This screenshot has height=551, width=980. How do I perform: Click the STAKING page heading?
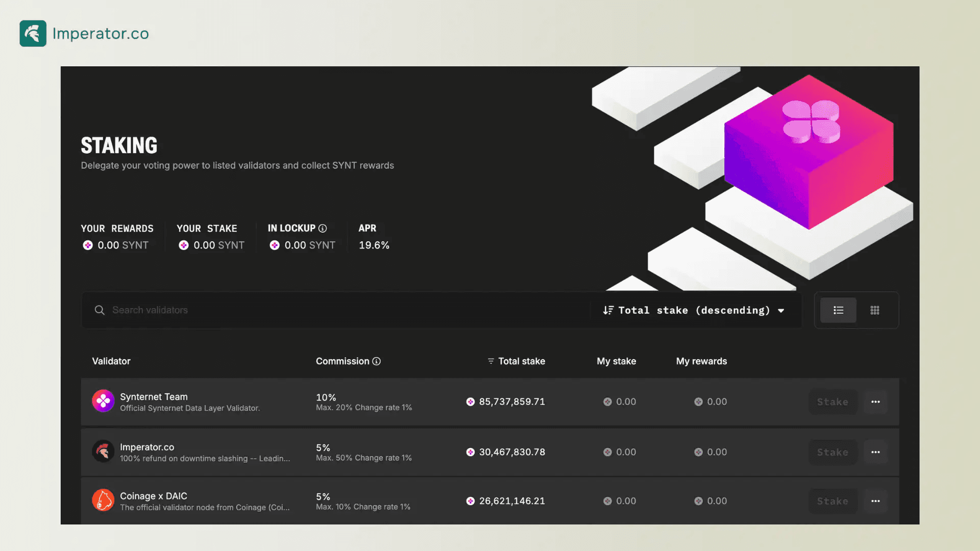coord(119,145)
